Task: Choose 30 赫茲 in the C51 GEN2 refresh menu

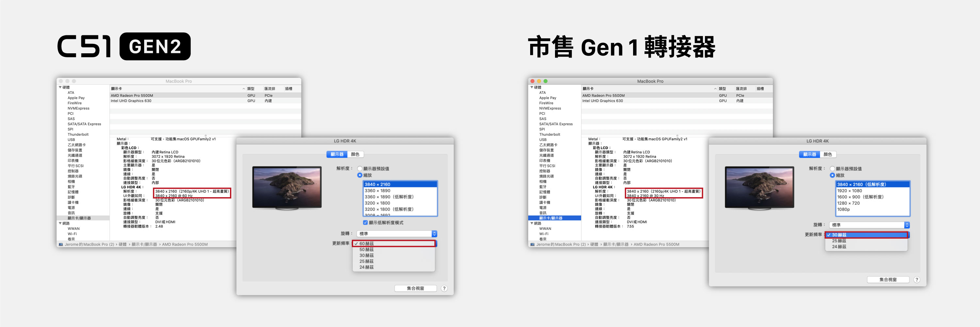Action: click(394, 255)
